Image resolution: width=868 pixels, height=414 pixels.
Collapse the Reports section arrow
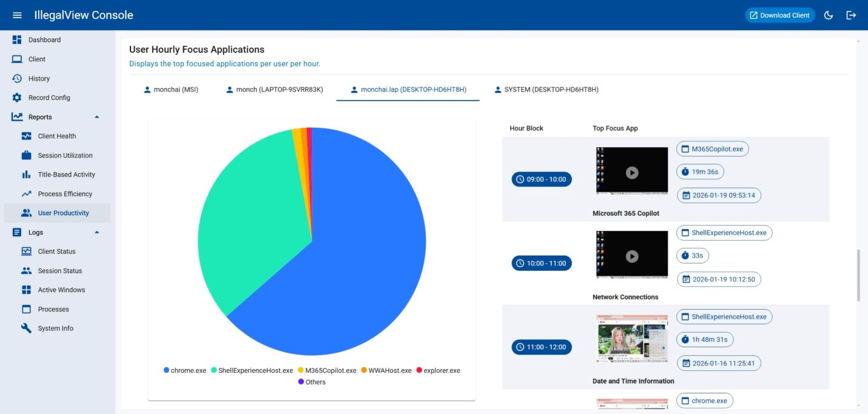point(96,117)
